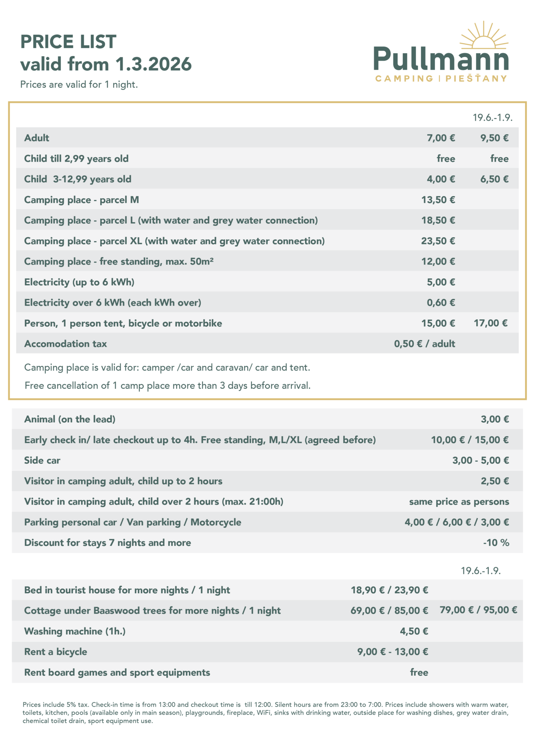Click the -10 % discount value

[496, 543]
